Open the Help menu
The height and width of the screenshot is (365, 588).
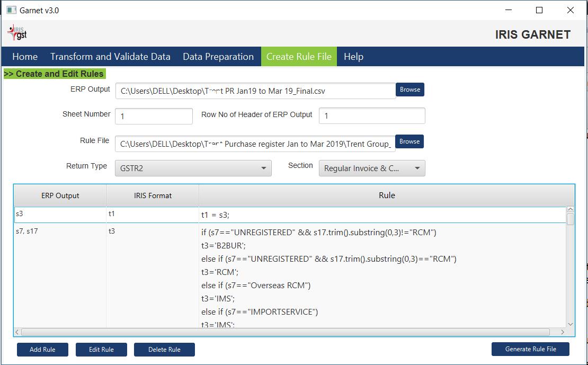click(x=354, y=57)
